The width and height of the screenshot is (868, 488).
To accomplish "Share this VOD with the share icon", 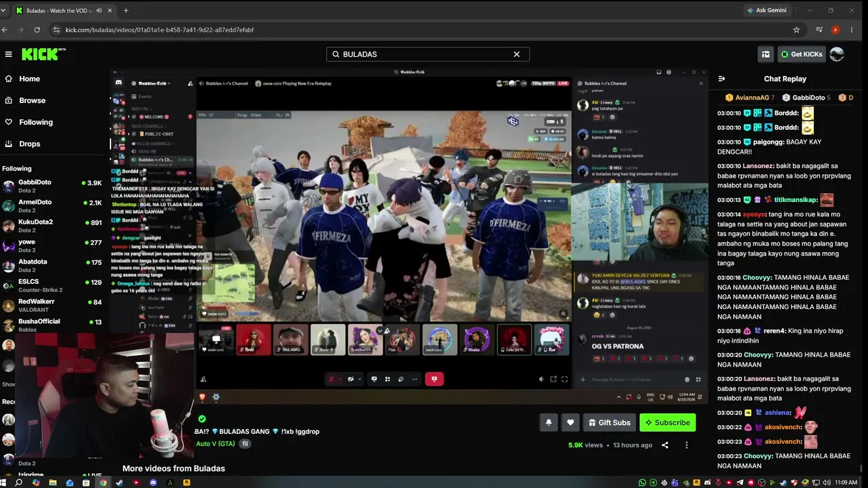I will coord(665,445).
